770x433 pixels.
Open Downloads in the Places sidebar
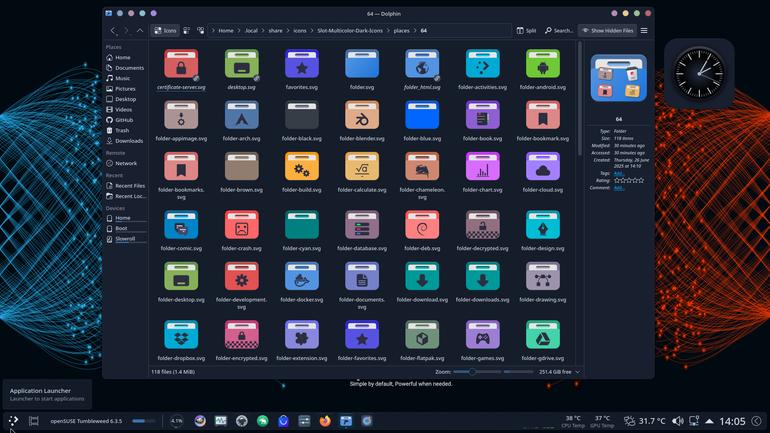coord(125,141)
